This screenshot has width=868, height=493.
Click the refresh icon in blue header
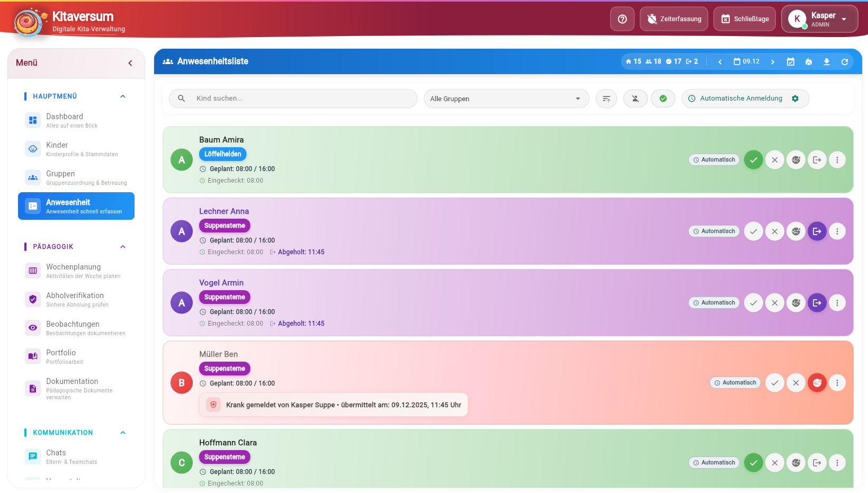[844, 62]
